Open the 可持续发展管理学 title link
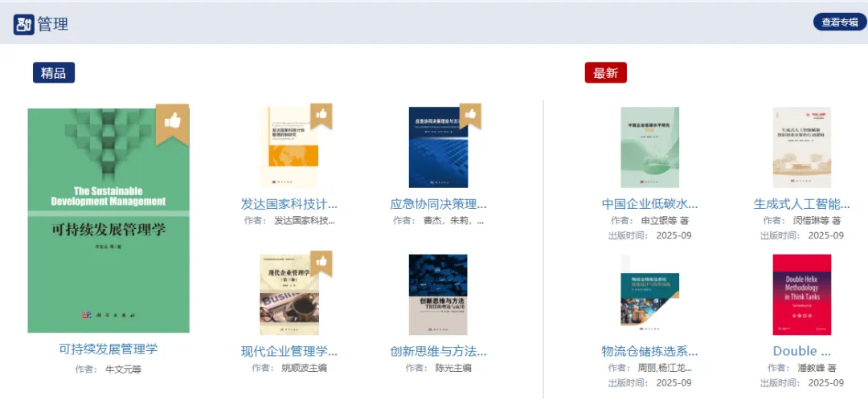 (108, 349)
